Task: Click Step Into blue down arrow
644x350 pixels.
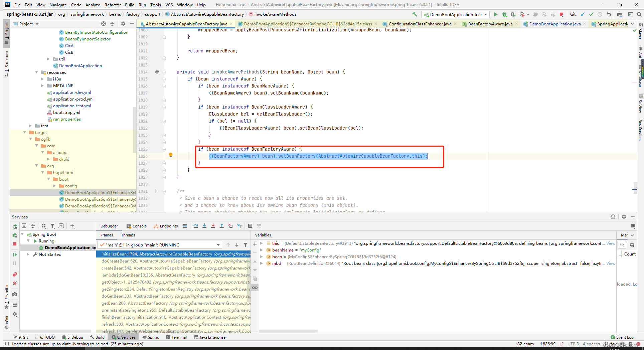Action: click(x=204, y=226)
